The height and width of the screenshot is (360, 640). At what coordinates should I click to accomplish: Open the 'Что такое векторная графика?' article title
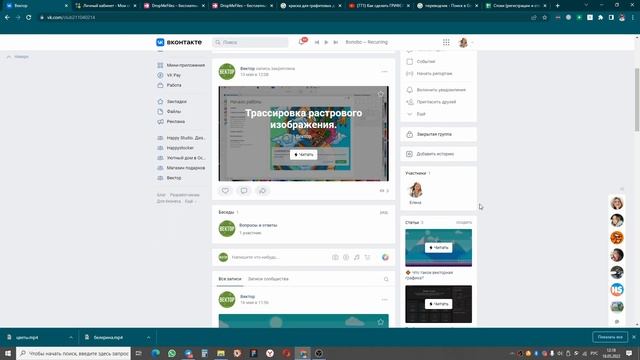coord(429,275)
